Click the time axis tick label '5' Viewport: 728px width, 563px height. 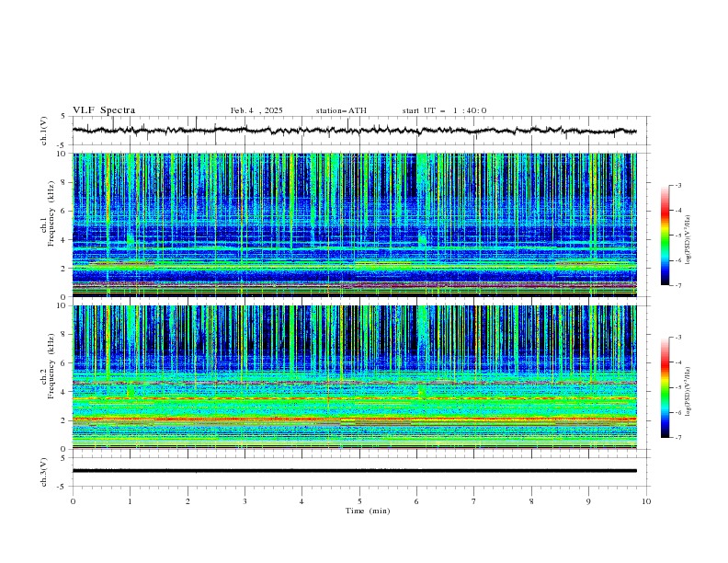[359, 501]
